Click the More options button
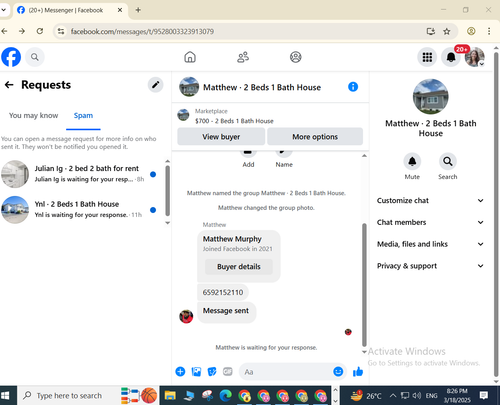The width and height of the screenshot is (500, 405). point(315,137)
